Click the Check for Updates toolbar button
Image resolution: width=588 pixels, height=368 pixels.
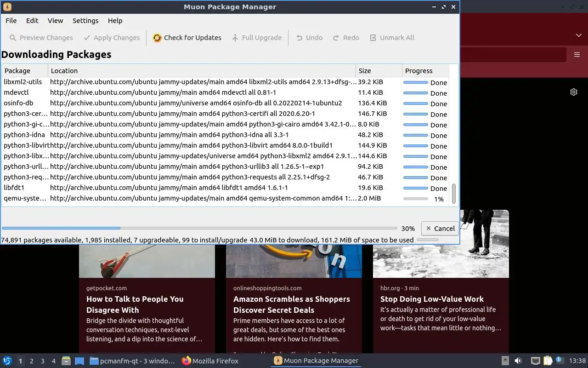pyautogui.click(x=187, y=38)
